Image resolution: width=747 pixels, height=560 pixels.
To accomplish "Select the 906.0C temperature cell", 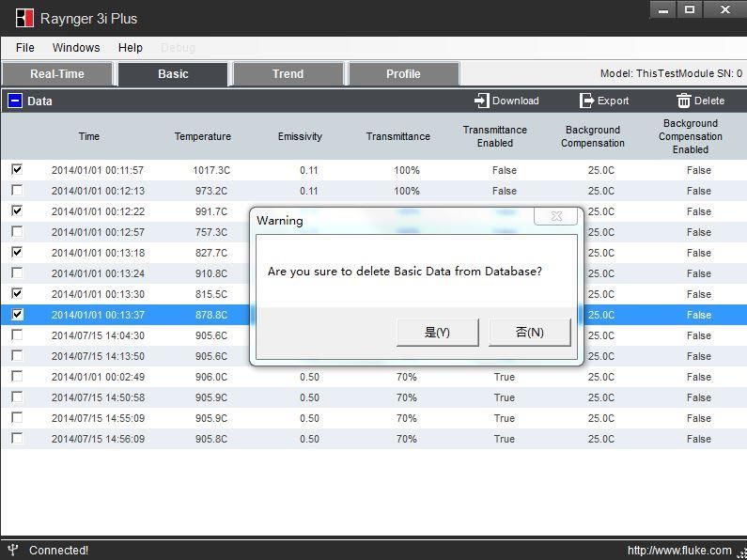I will [x=211, y=377].
